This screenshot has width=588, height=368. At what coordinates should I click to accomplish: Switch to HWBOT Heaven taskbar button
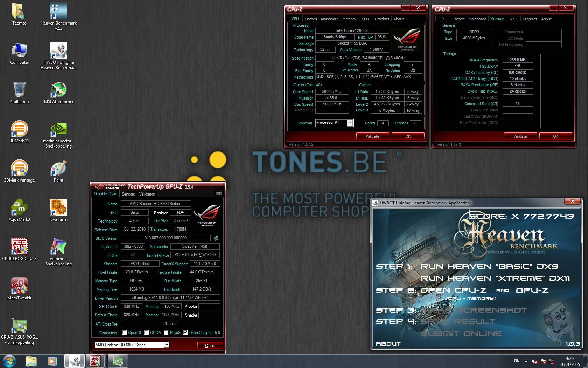tap(74, 361)
